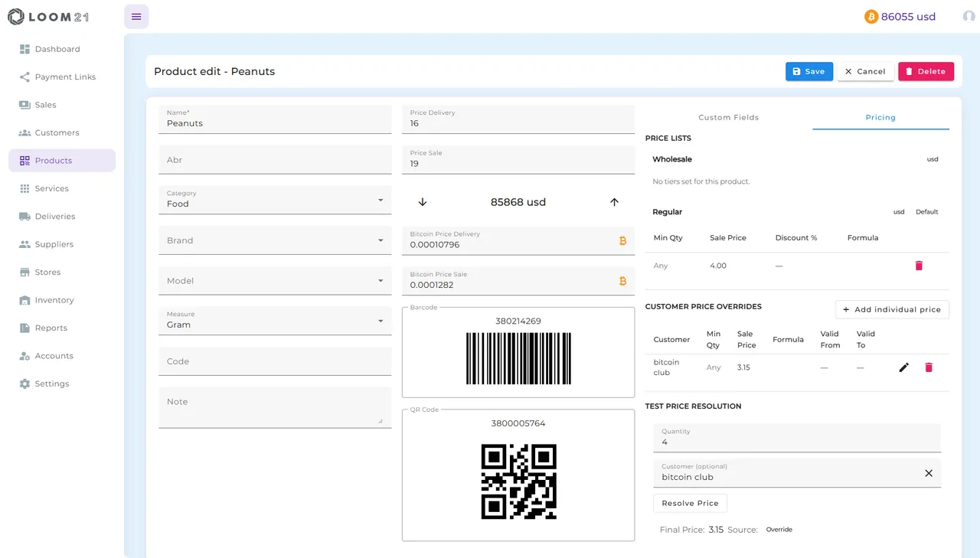Click the Reports document icon

tap(24, 328)
